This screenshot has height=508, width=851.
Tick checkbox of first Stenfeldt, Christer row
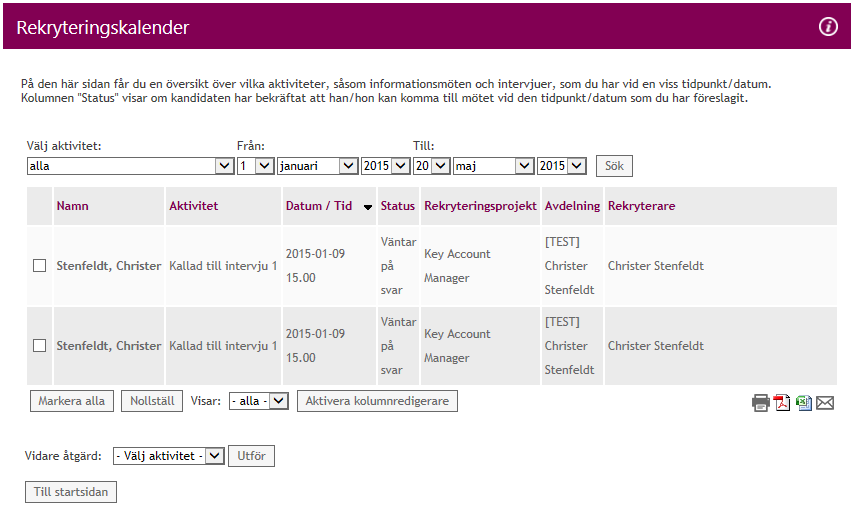pyautogui.click(x=40, y=265)
